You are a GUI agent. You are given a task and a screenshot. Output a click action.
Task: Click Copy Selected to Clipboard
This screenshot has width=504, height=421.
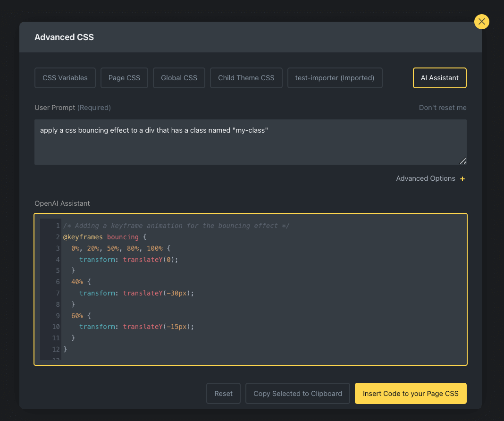(x=297, y=393)
